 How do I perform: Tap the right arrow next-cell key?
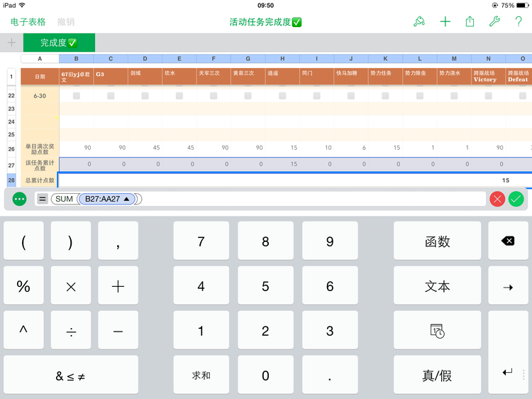click(x=508, y=285)
